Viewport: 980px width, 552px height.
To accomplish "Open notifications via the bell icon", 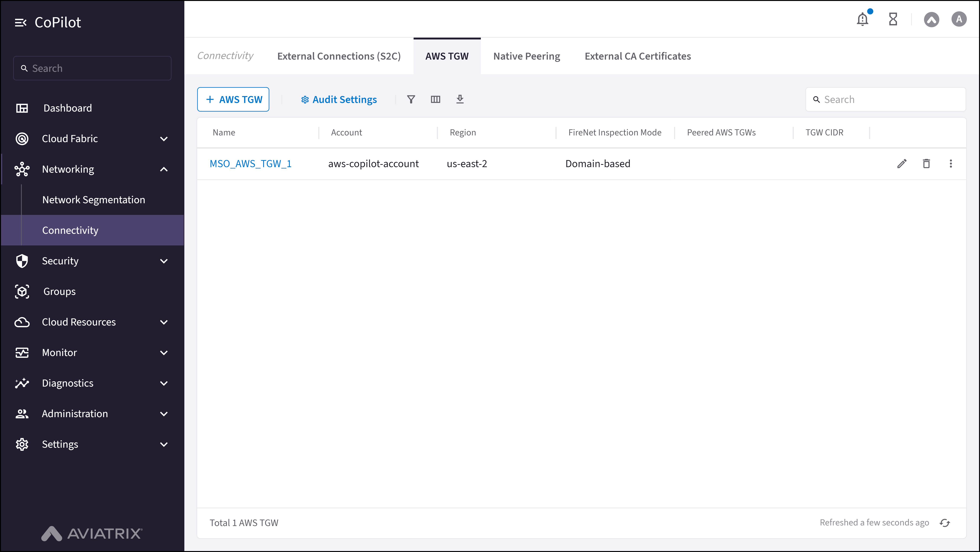I will pyautogui.click(x=862, y=19).
